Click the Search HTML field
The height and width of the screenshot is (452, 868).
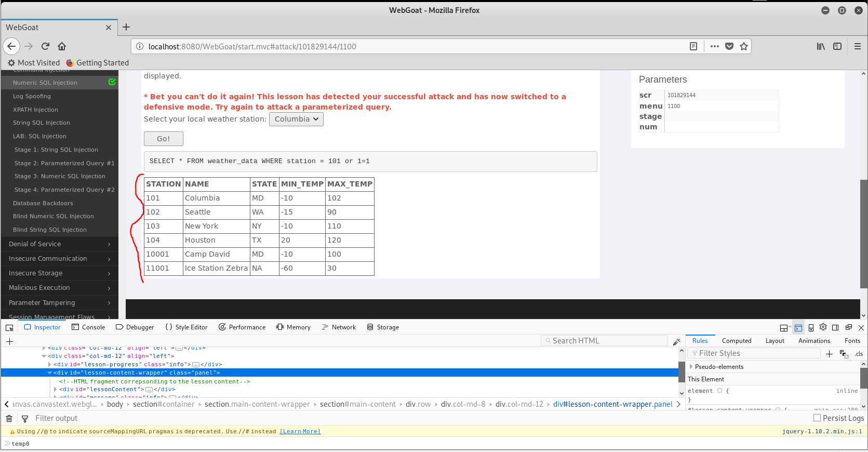(604, 341)
